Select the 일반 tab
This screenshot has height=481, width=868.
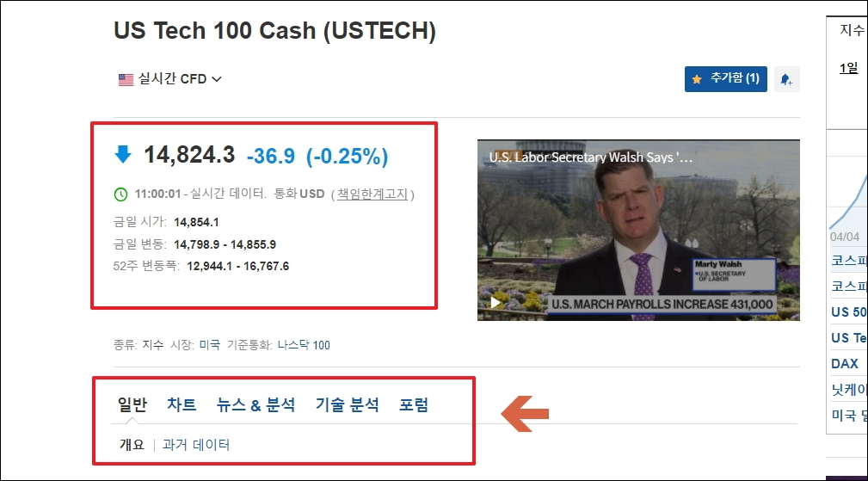click(x=132, y=404)
